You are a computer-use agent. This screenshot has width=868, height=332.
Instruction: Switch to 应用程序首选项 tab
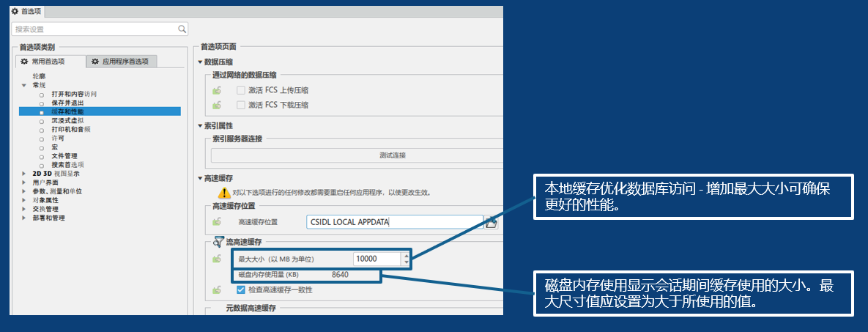click(122, 62)
